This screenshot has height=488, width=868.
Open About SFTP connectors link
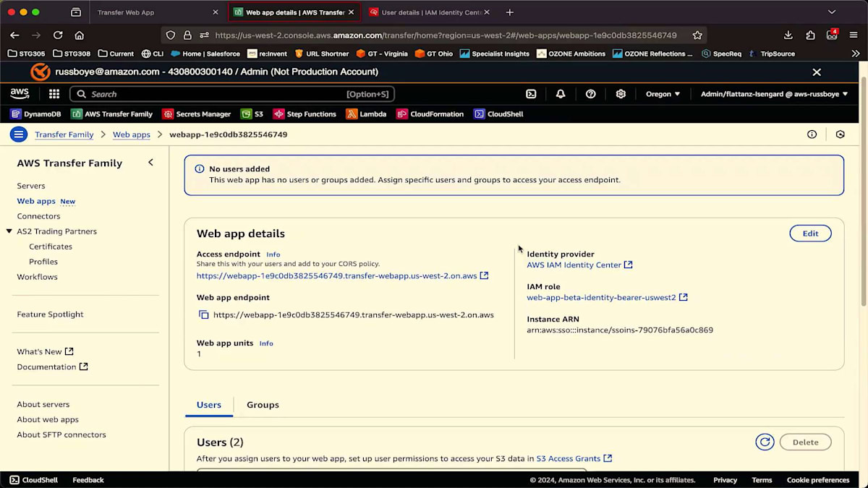tap(61, 435)
